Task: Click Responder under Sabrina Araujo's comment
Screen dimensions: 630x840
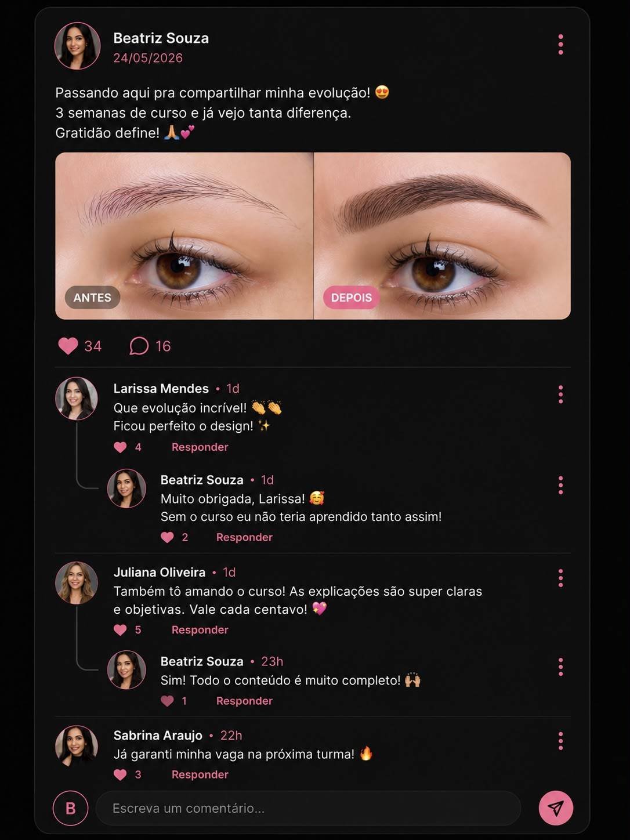Action: 200,774
